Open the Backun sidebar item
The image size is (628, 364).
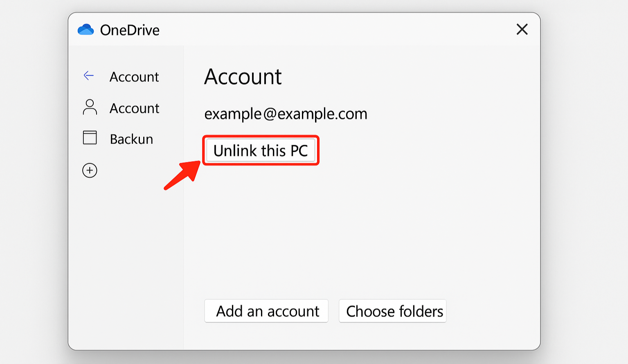(131, 139)
